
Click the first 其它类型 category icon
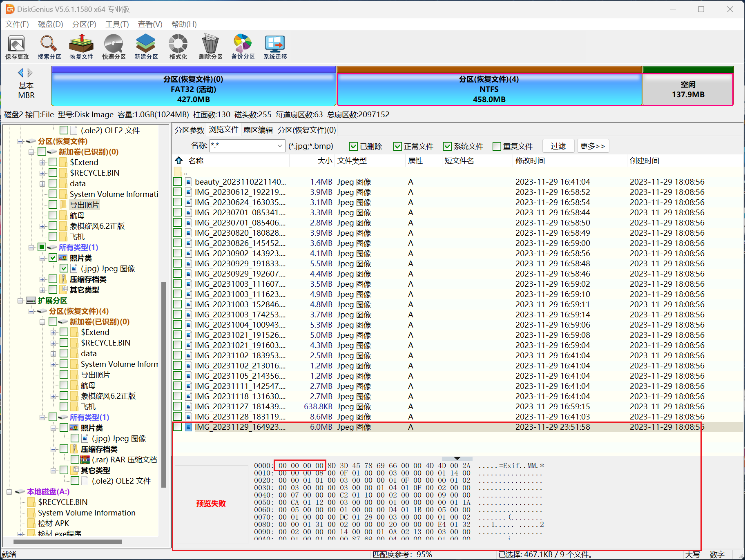(x=63, y=290)
